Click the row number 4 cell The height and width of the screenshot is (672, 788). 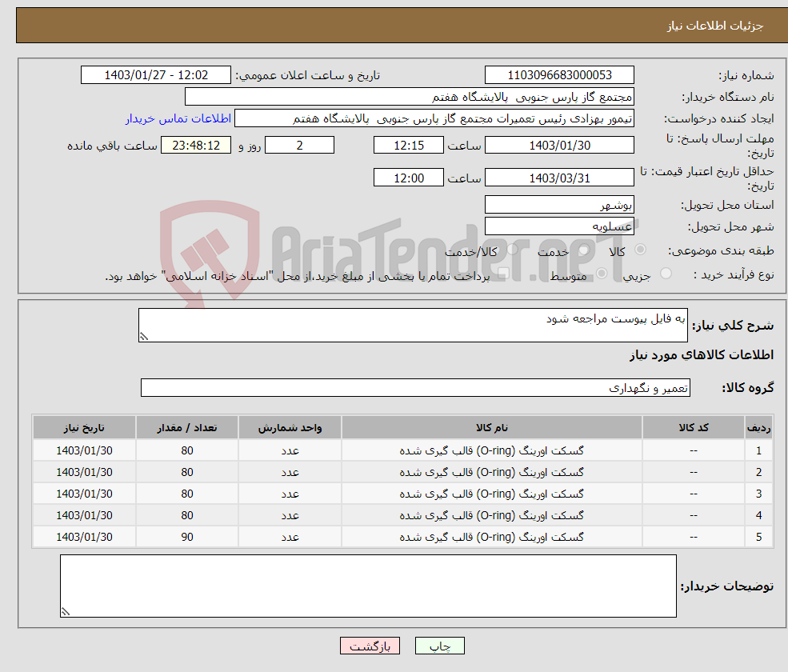coord(758,516)
